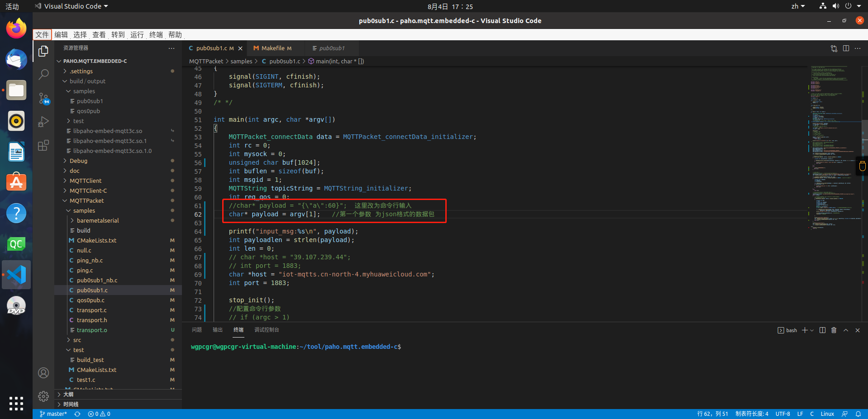Viewport: 868px width, 419px height.
Task: Click the master* branch in status bar
Action: [53, 414]
